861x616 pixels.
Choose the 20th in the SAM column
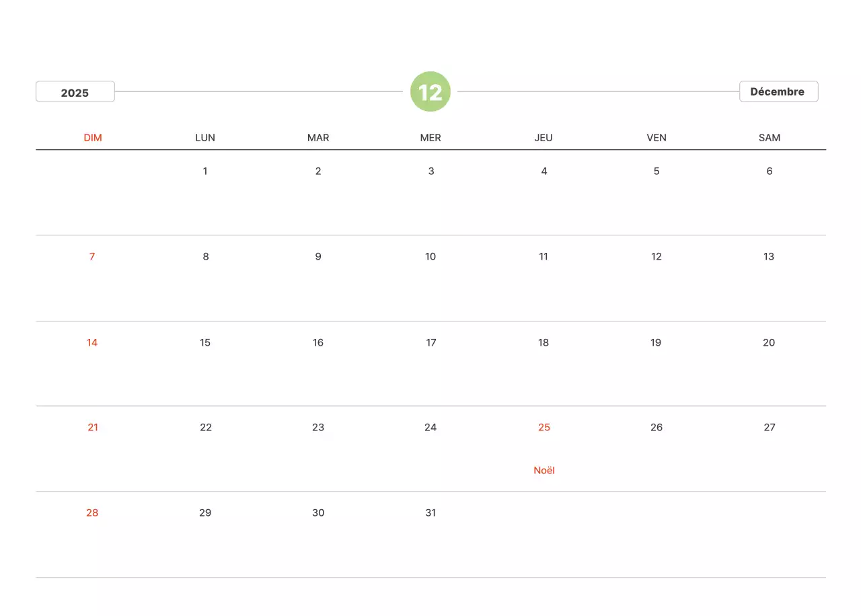[769, 343]
